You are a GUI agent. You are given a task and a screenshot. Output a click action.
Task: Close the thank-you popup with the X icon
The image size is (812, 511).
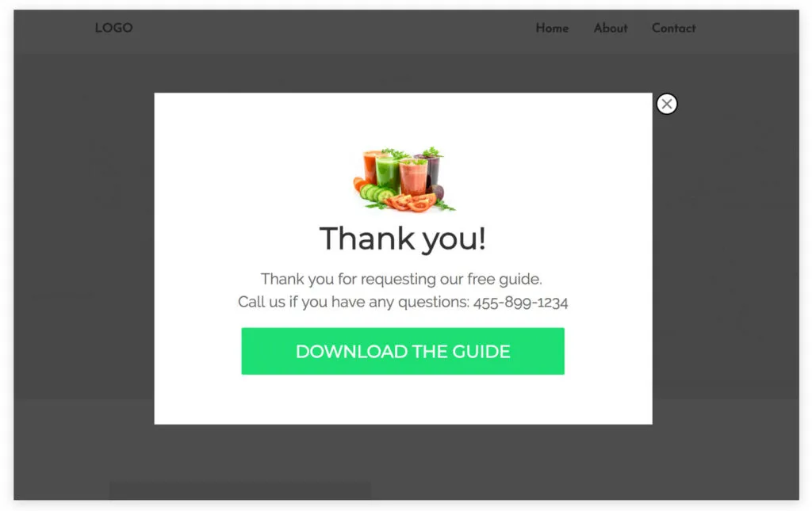tap(666, 104)
